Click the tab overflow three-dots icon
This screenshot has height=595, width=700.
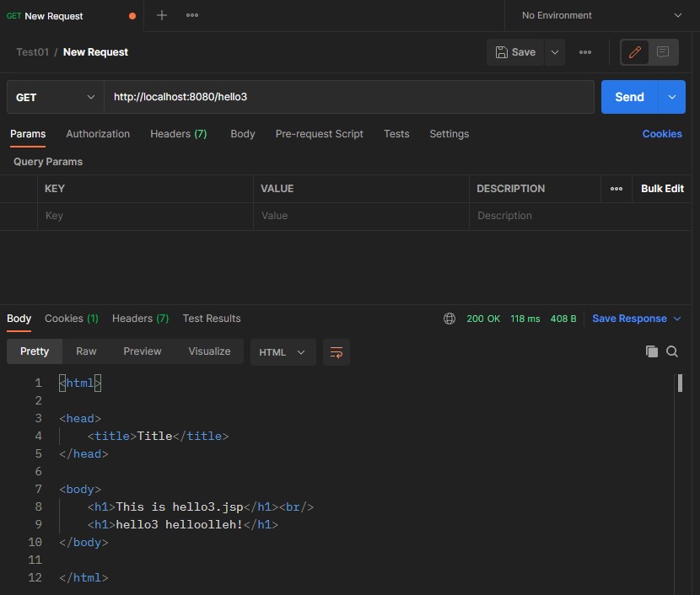(192, 15)
